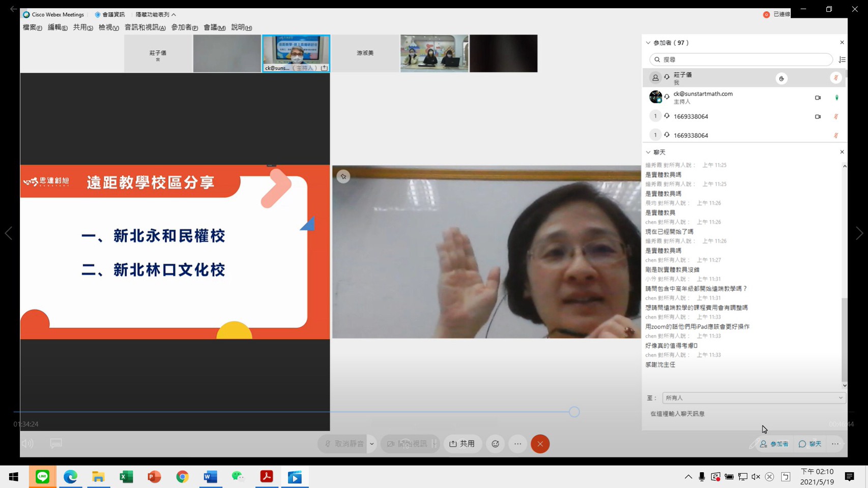
Task: Open the reactions emoji button
Action: pyautogui.click(x=495, y=444)
